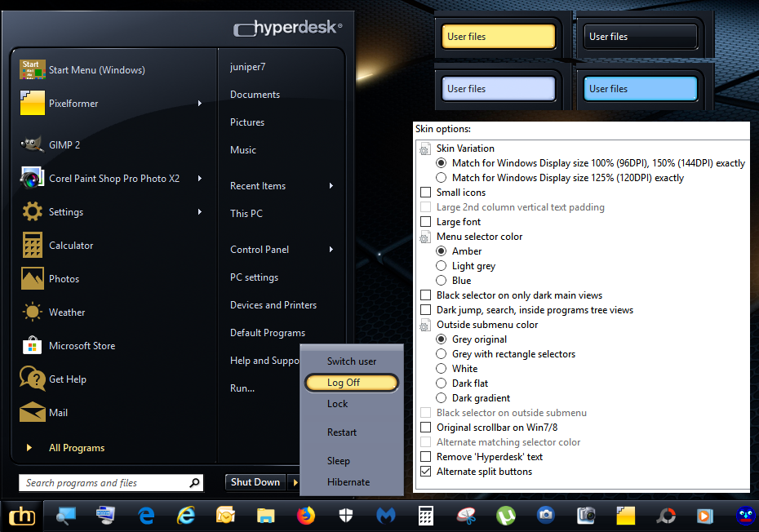The height and width of the screenshot is (532, 759).
Task: Choose Switch user from the power submenu
Action: click(x=352, y=361)
